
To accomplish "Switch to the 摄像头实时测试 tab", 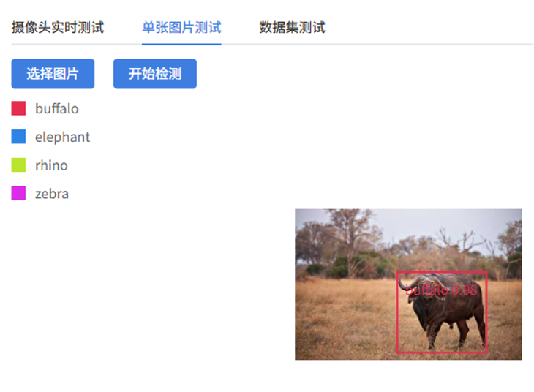I will coord(58,28).
